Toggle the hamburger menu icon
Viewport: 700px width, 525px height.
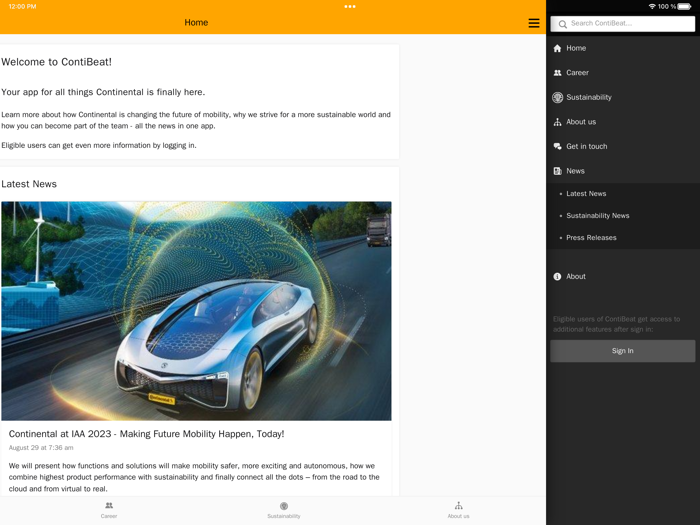[x=533, y=23]
